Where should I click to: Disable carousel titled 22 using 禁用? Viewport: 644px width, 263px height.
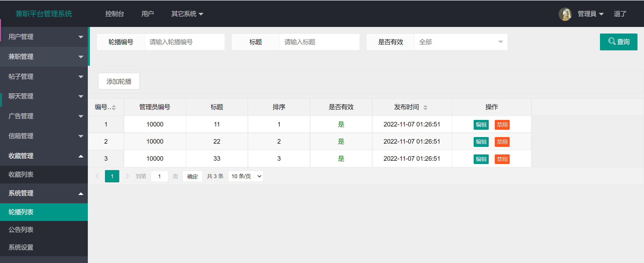(x=502, y=142)
